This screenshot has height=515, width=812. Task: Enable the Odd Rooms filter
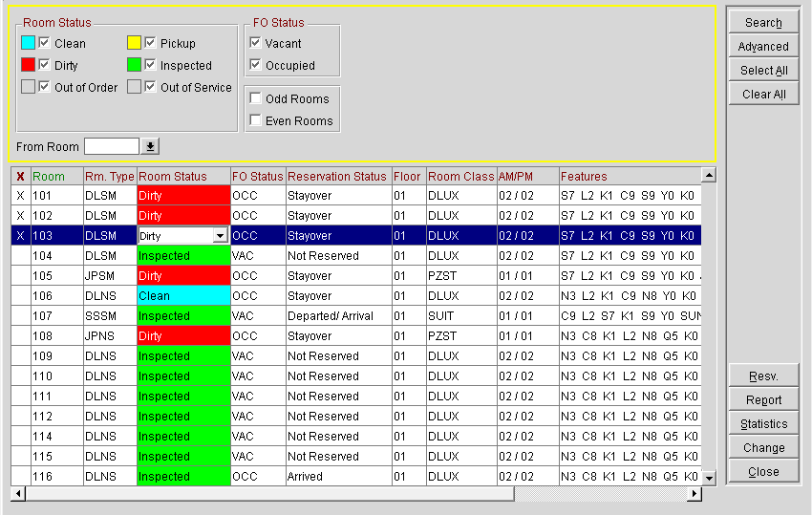(x=255, y=98)
